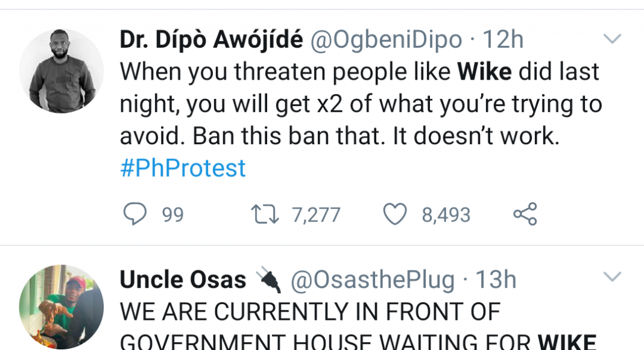This screenshot has height=350, width=644.
Task: Select the 13h timestamp on Uncle Osas's tweet
Action: 496,280
